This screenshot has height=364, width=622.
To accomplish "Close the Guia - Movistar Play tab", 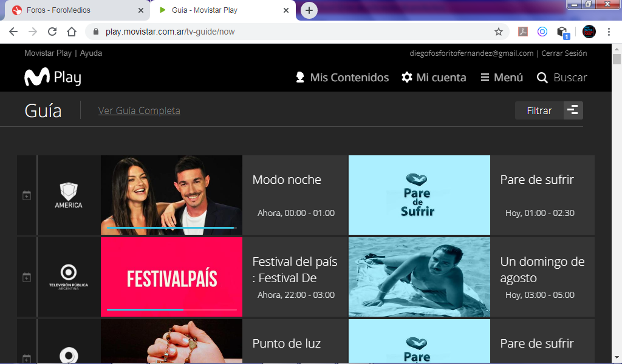I will coord(286,10).
